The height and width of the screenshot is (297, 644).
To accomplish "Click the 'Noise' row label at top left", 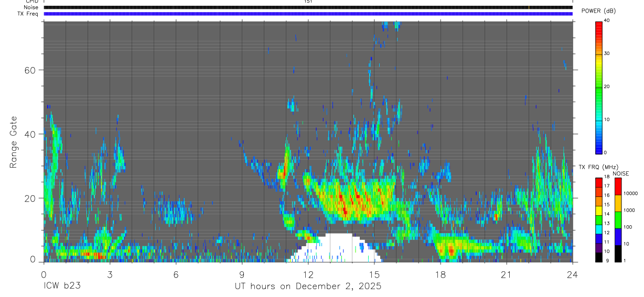I will [x=31, y=7].
